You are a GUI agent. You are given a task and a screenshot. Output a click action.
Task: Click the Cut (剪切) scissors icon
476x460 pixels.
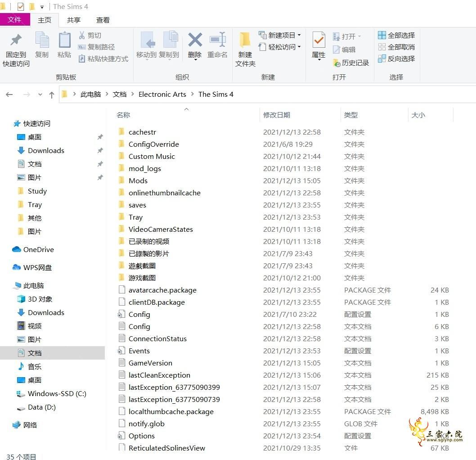(x=82, y=35)
